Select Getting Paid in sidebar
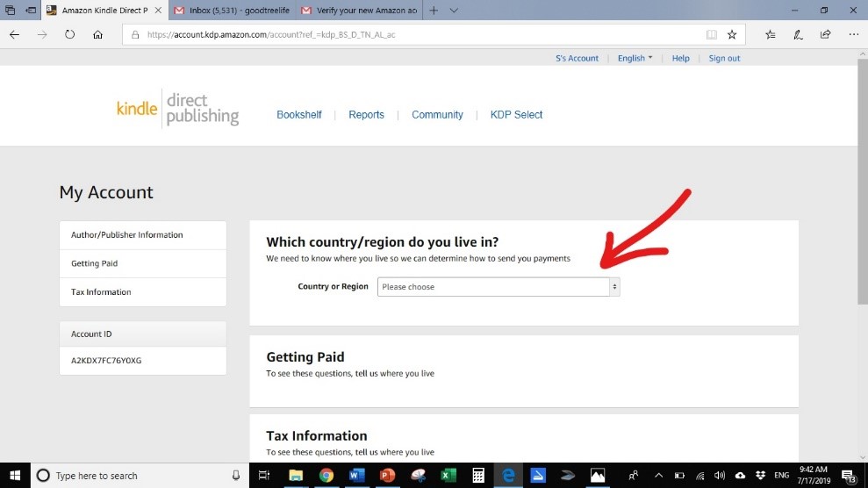The width and height of the screenshot is (868, 488). coord(143,263)
